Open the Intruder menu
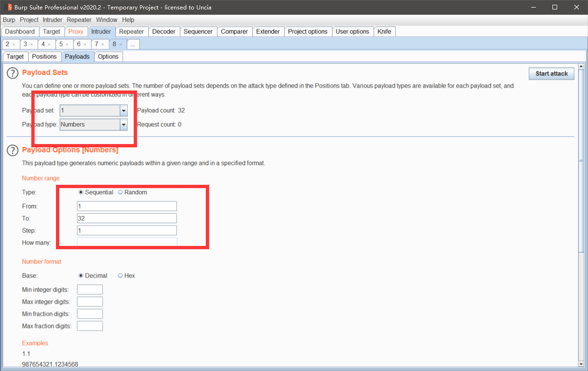This screenshot has height=371, width=588. point(53,20)
